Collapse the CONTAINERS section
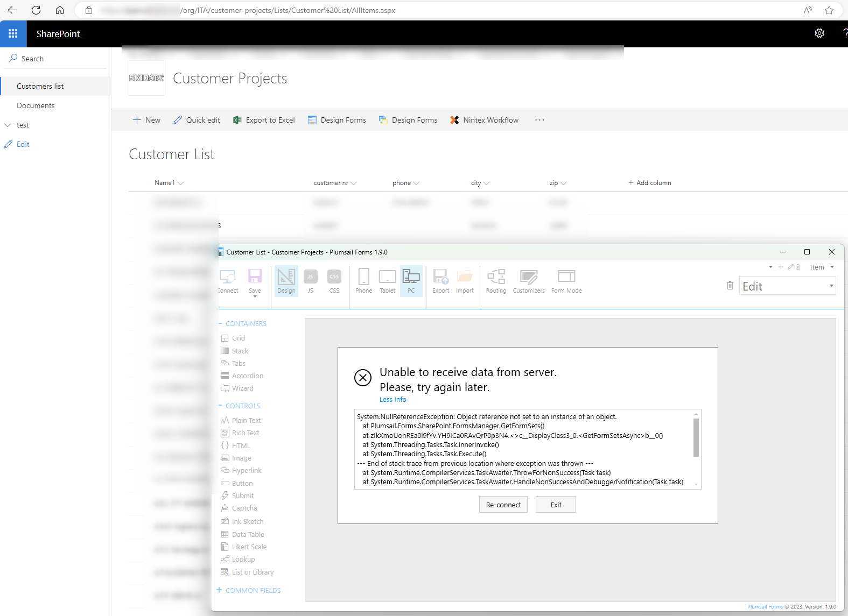 (x=221, y=323)
